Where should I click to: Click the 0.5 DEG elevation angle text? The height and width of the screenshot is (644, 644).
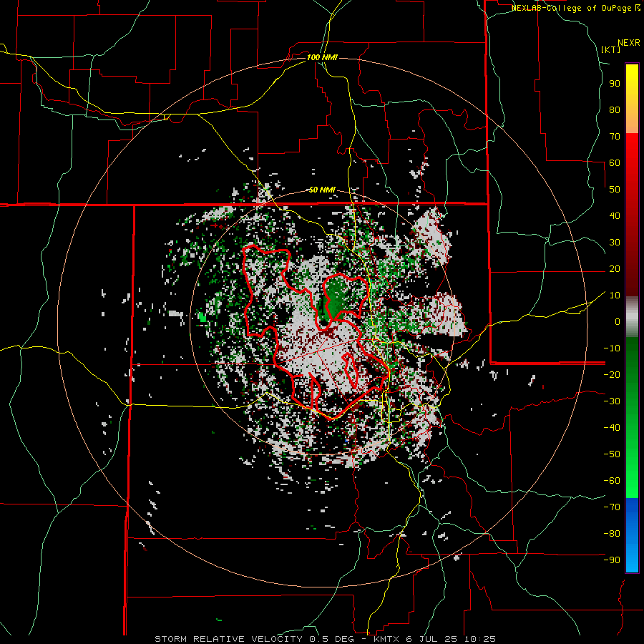pos(331,639)
